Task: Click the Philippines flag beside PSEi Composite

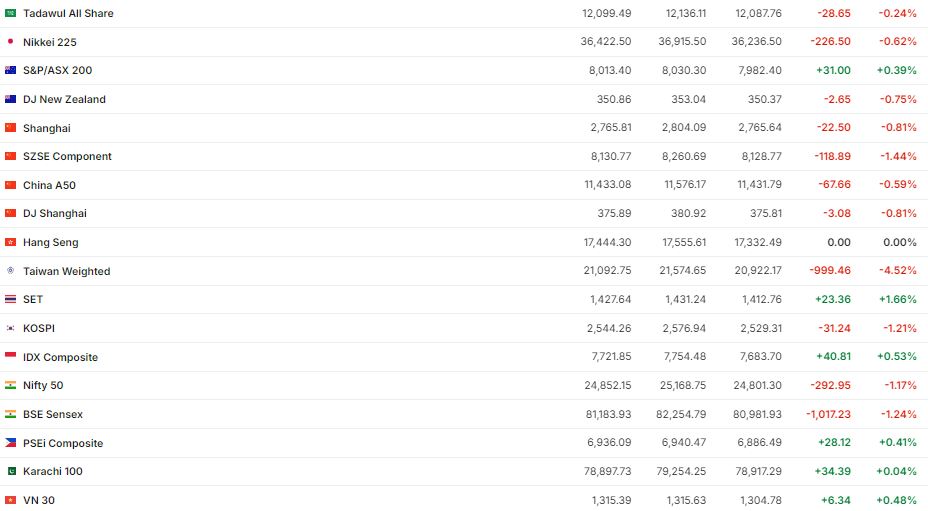Action: point(11,443)
